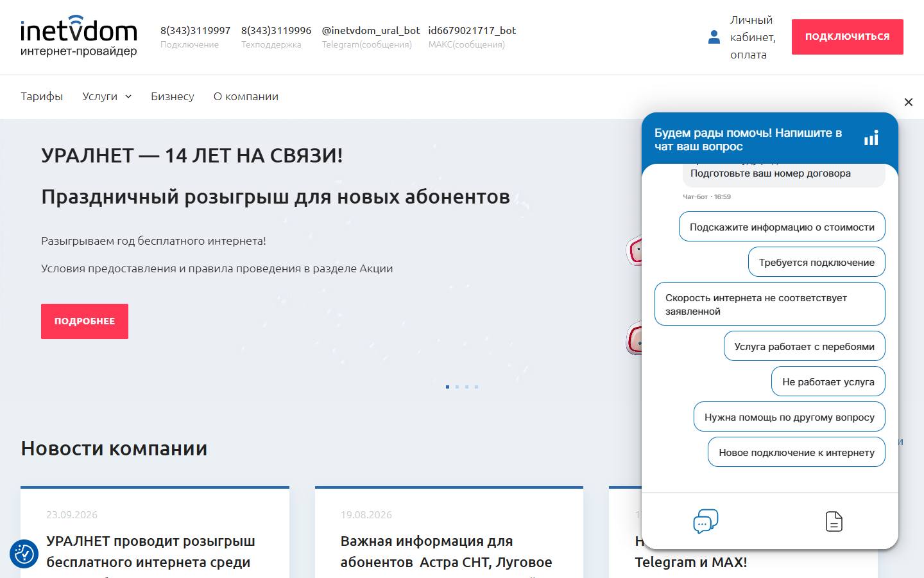Expand the Услуги dropdown chevron
The image size is (924, 578).
pyautogui.click(x=128, y=96)
